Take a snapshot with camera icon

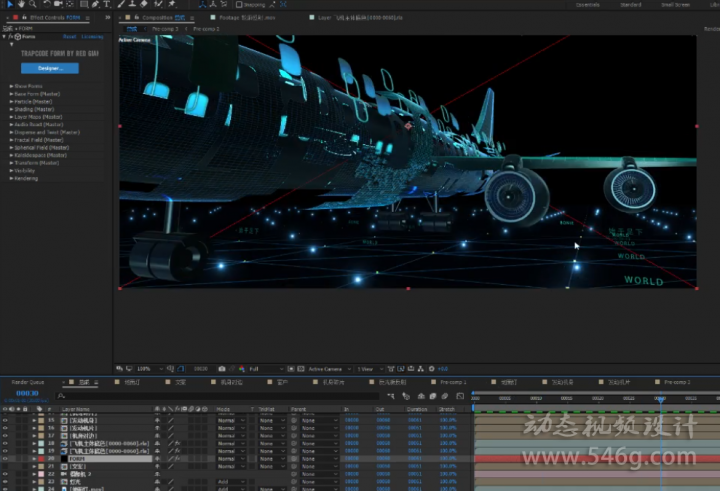tap(222, 369)
